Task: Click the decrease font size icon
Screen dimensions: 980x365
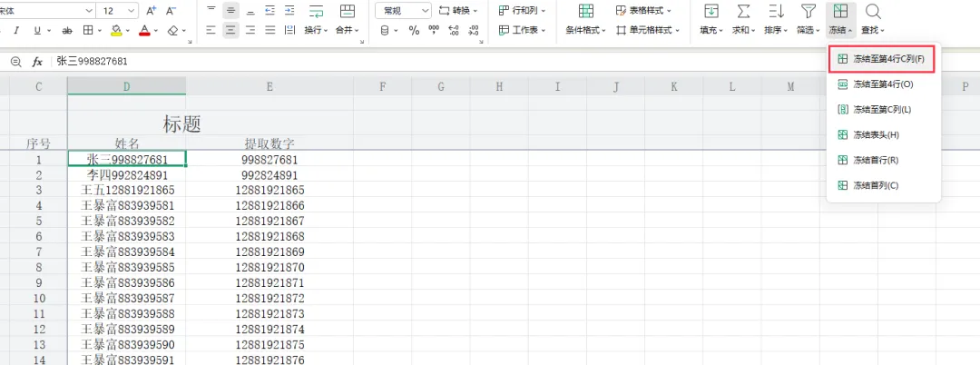Action: click(x=171, y=11)
